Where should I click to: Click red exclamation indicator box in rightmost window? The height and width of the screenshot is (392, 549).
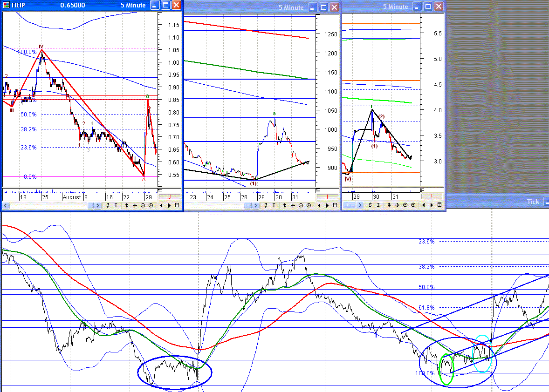(432, 196)
